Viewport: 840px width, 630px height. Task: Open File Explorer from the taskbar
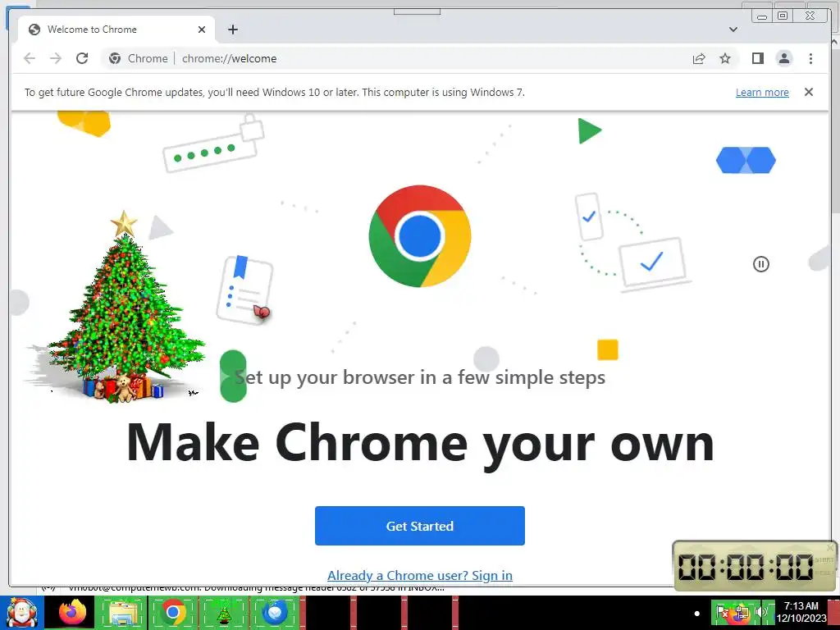(x=121, y=613)
